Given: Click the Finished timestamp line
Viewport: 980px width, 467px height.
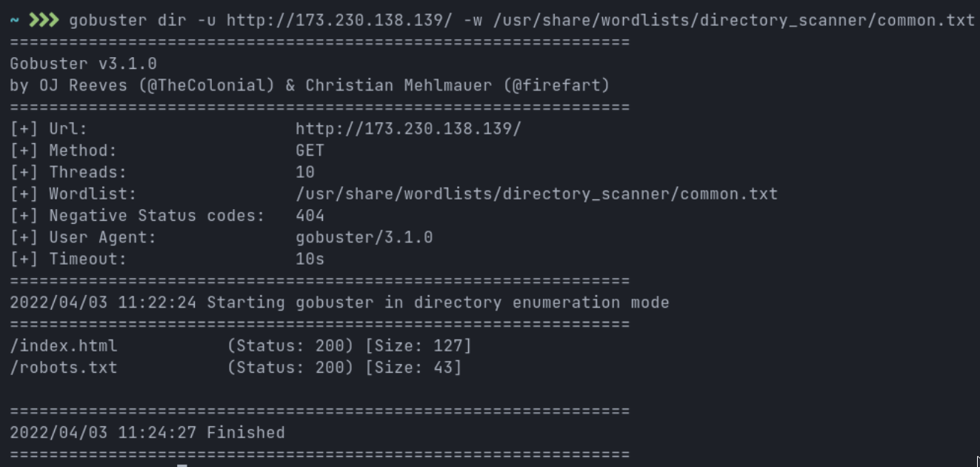Looking at the screenshot, I should [147, 432].
